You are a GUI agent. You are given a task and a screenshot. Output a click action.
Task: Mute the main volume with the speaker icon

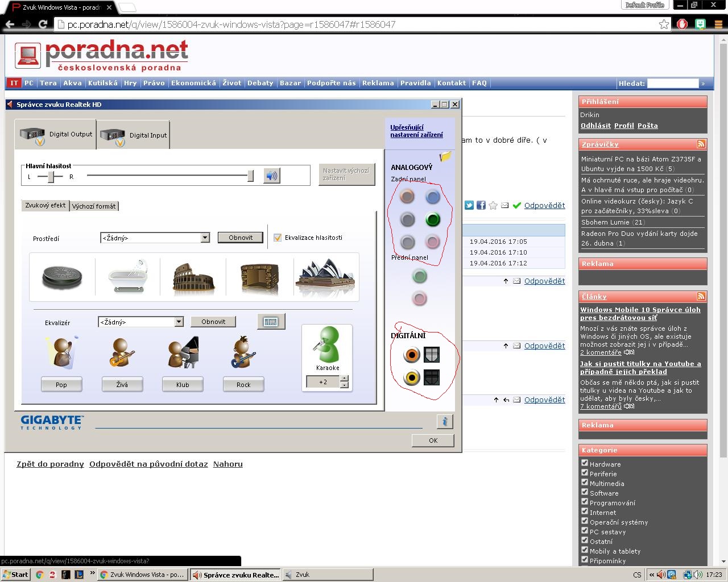point(271,176)
